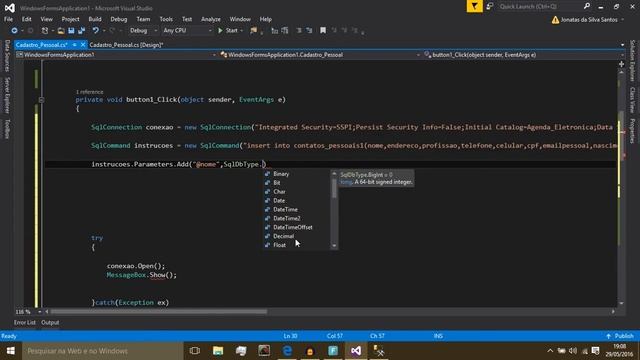Open the Edit menu

pyautogui.click(x=27, y=19)
